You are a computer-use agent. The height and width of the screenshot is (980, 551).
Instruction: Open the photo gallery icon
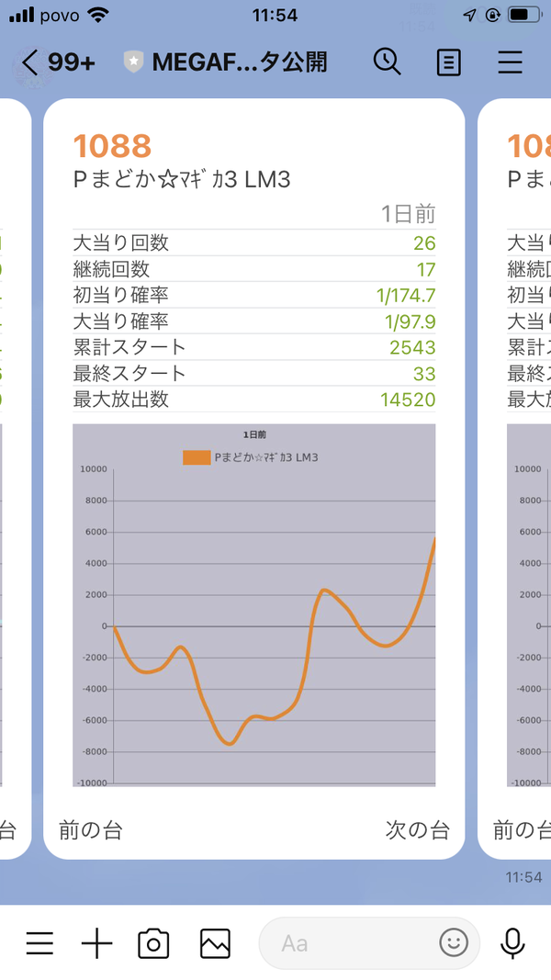[215, 943]
